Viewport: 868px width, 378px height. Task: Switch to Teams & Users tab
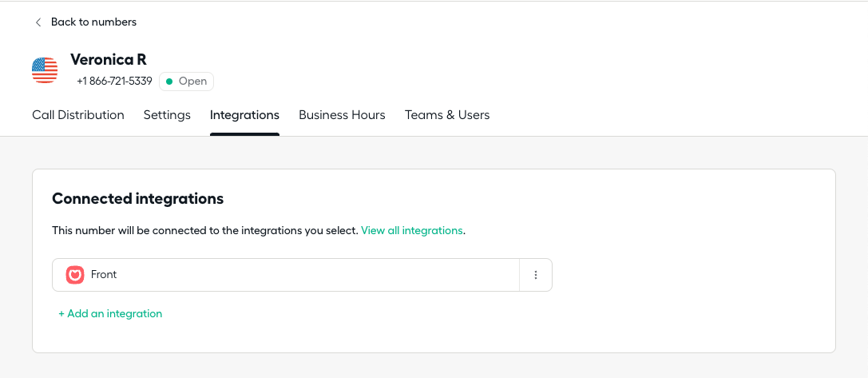click(x=447, y=115)
